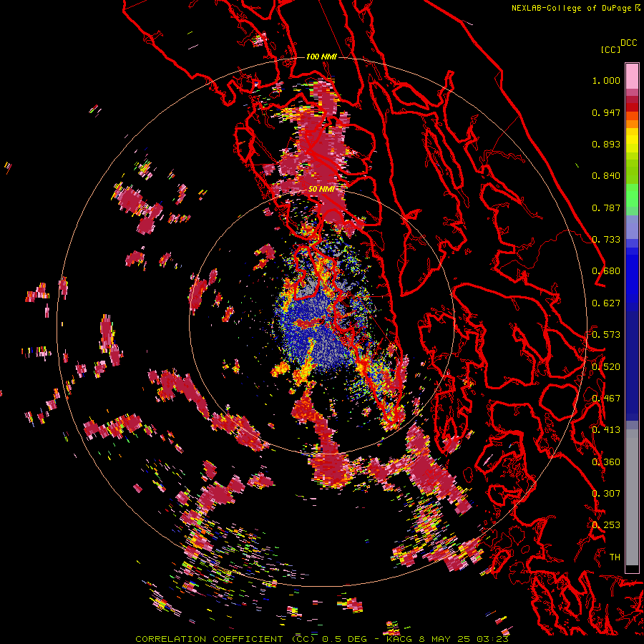Pick the gray colorbar segment near 0.307
Viewport: 644px width, 644px height.
(632, 497)
